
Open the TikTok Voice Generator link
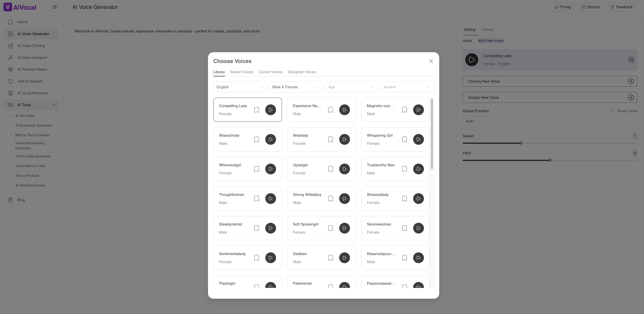pyautogui.click(x=33, y=156)
